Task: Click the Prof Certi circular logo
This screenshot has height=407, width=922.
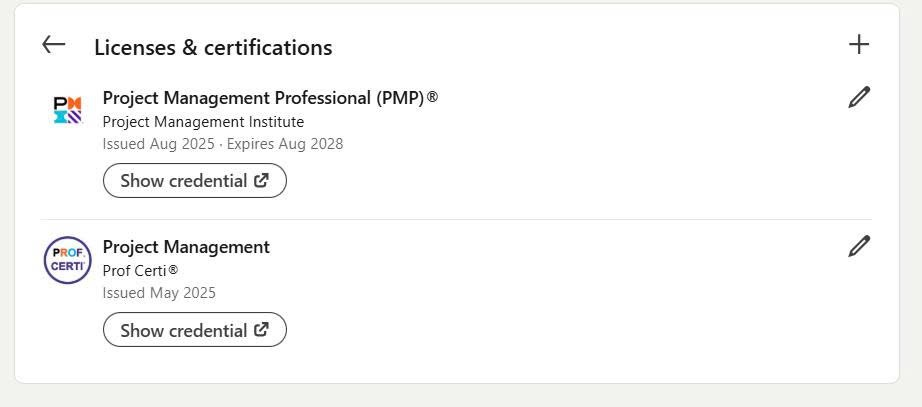Action: 67,260
